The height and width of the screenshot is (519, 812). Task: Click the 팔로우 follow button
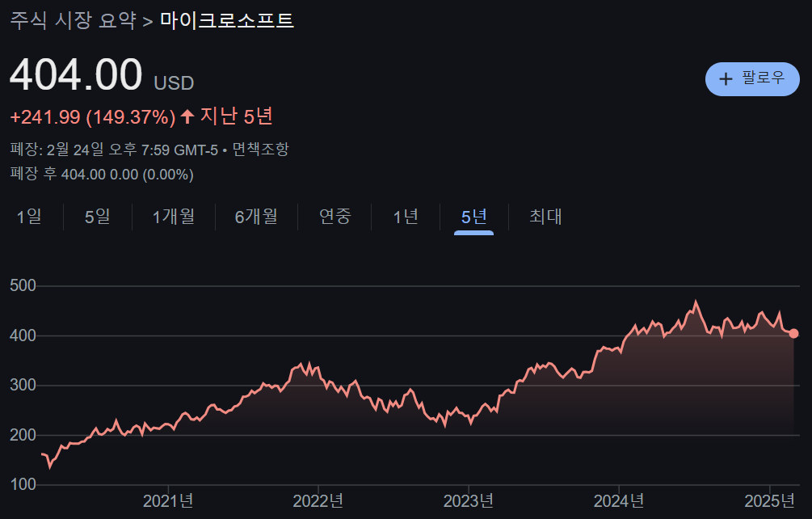pyautogui.click(x=752, y=79)
